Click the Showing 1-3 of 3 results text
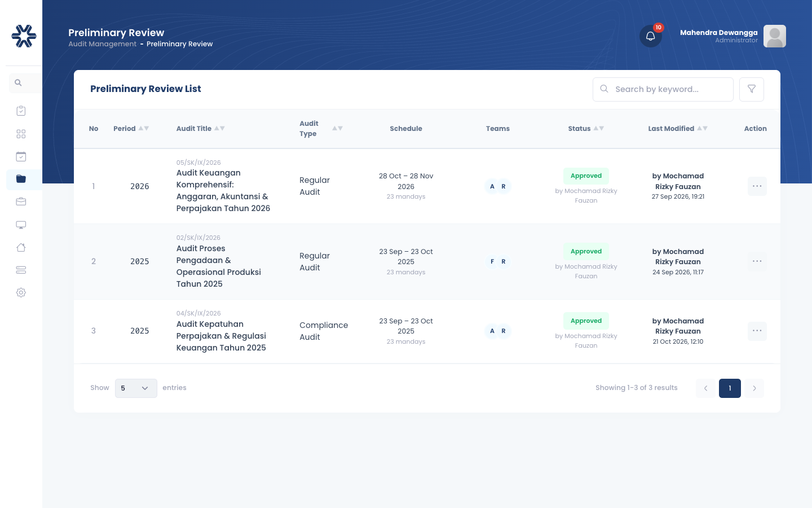 637,388
